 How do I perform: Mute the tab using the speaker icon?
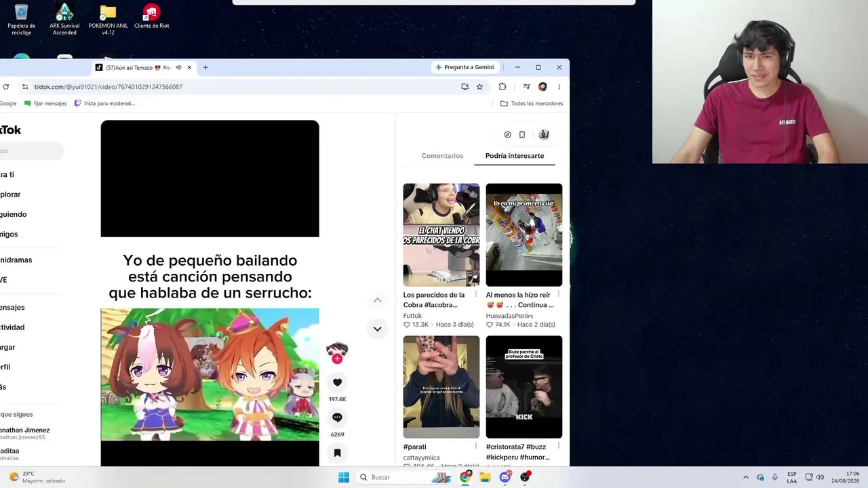coord(178,67)
